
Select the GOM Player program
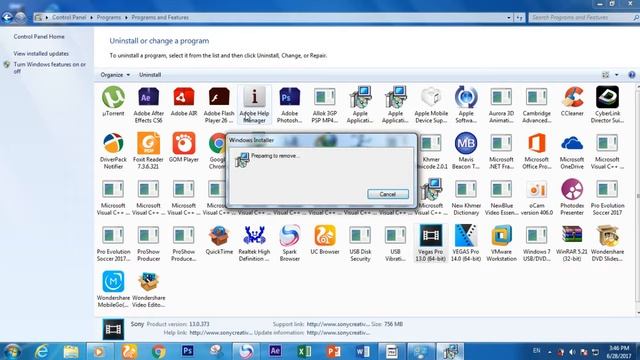coord(184,148)
